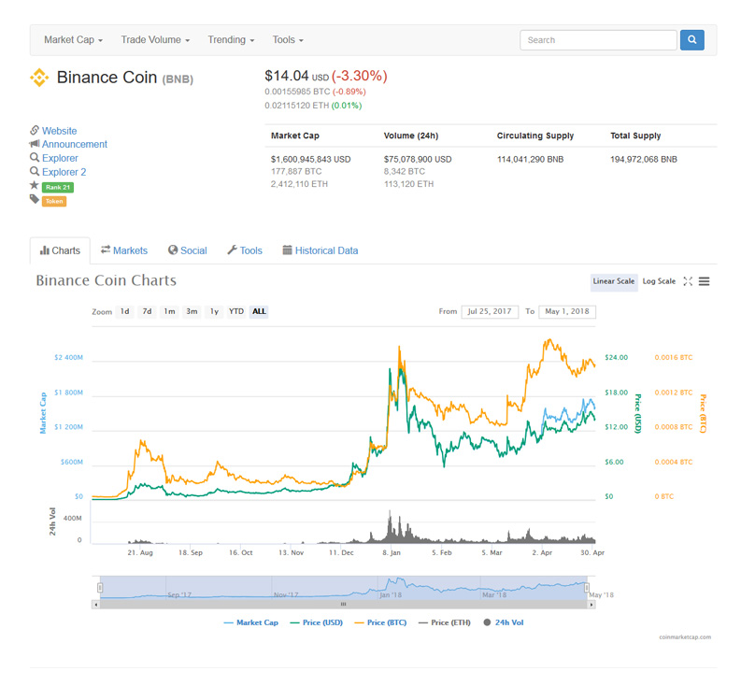Click the green Rank 21 badge
The image size is (755, 700).
pos(58,187)
